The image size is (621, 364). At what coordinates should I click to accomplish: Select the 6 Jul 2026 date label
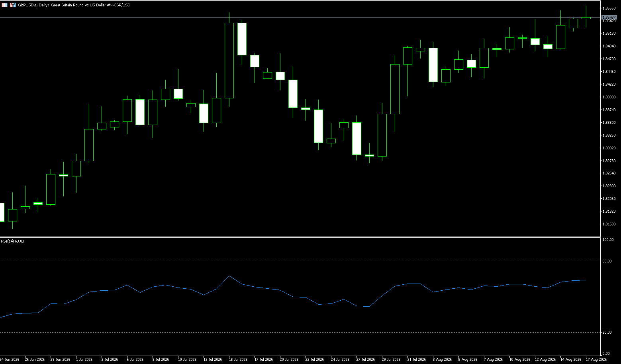tap(135, 360)
